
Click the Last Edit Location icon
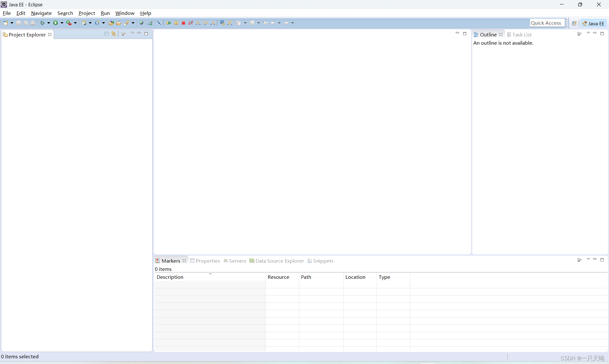tap(265, 23)
